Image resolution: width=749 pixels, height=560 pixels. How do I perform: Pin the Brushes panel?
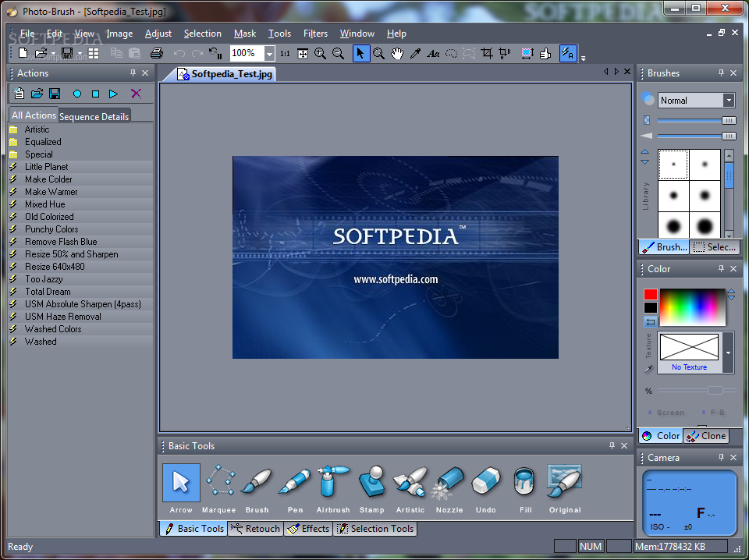tap(721, 73)
